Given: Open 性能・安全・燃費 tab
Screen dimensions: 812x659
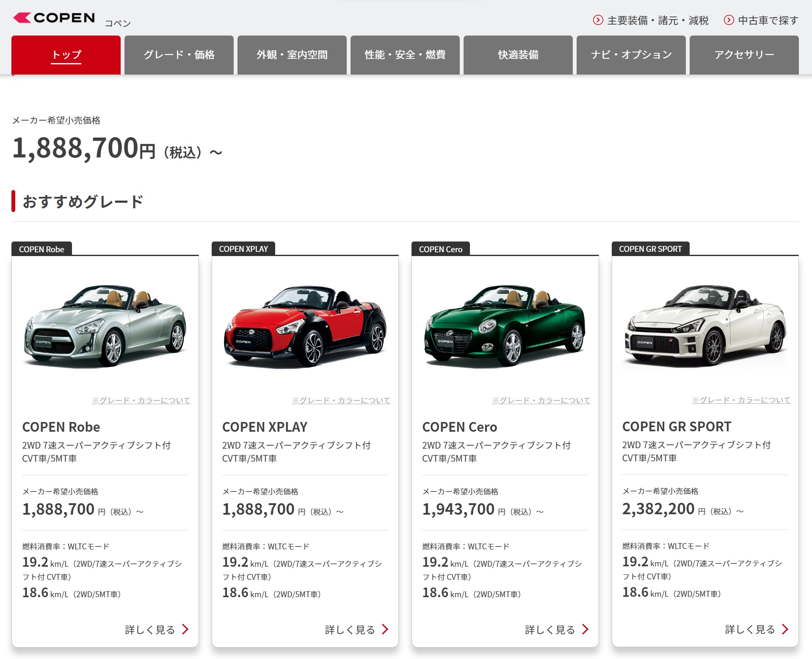Looking at the screenshot, I should tap(405, 55).
